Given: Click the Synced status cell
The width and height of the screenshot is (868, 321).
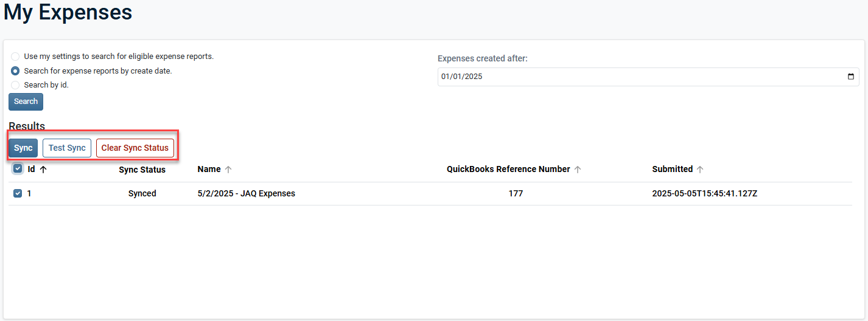Looking at the screenshot, I should 142,194.
